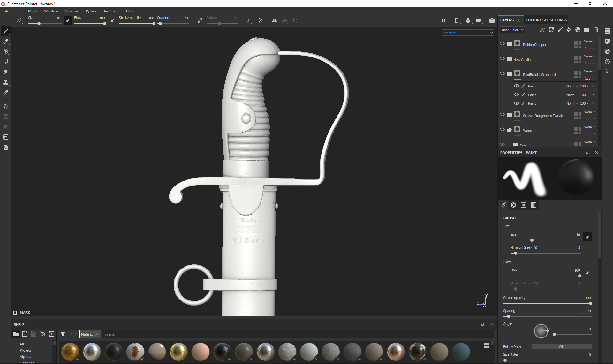
Task: Toggle symmetry in the top toolbar
Action: point(274,20)
